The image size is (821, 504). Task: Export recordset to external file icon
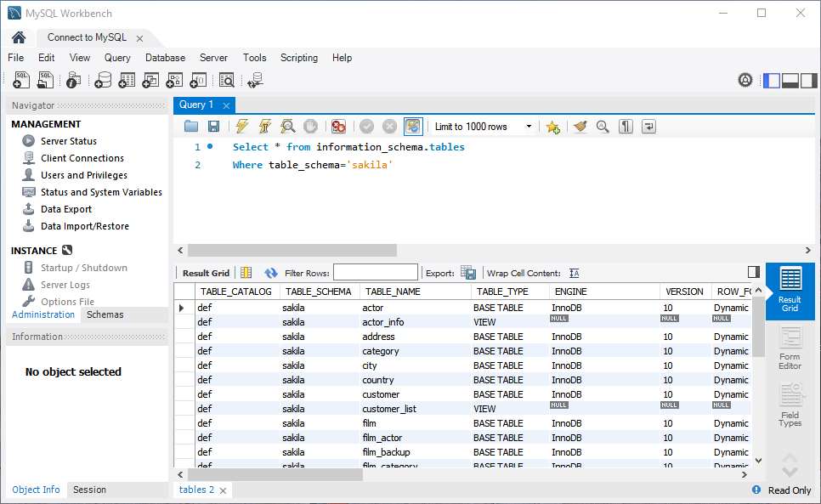coord(468,273)
